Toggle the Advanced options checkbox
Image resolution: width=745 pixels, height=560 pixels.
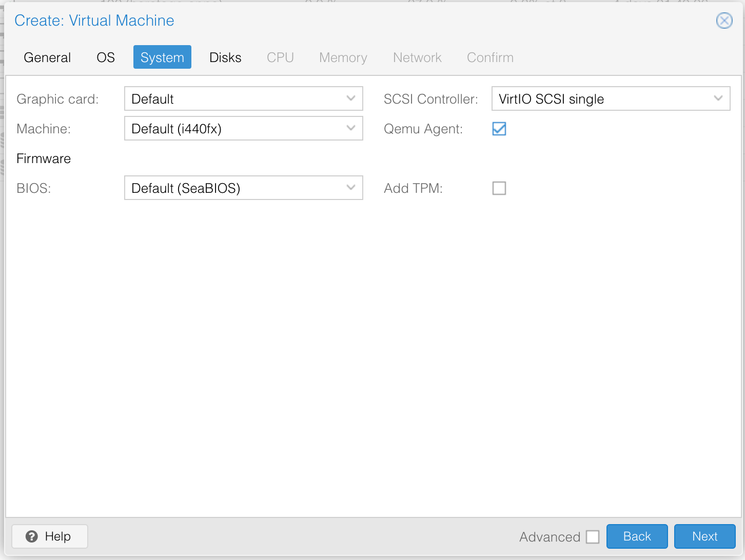[593, 537]
